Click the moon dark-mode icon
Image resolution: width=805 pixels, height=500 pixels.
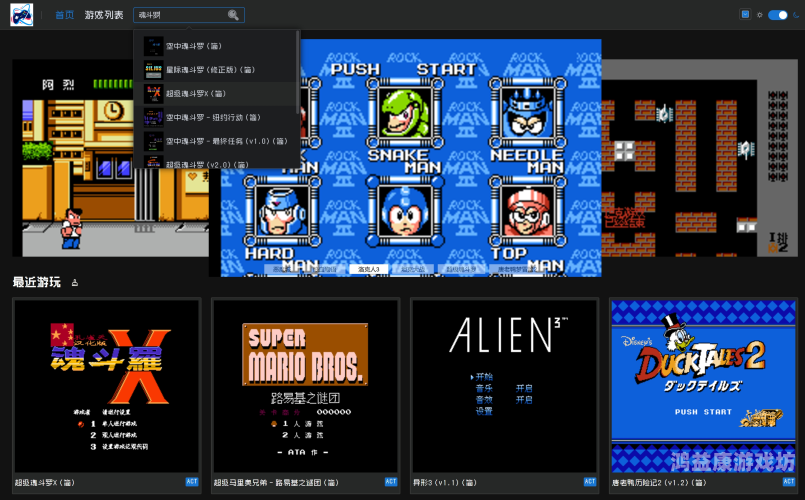[795, 15]
